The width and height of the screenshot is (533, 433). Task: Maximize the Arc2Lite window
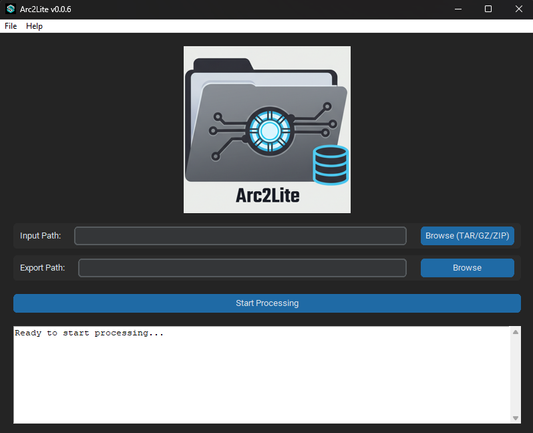coord(488,9)
